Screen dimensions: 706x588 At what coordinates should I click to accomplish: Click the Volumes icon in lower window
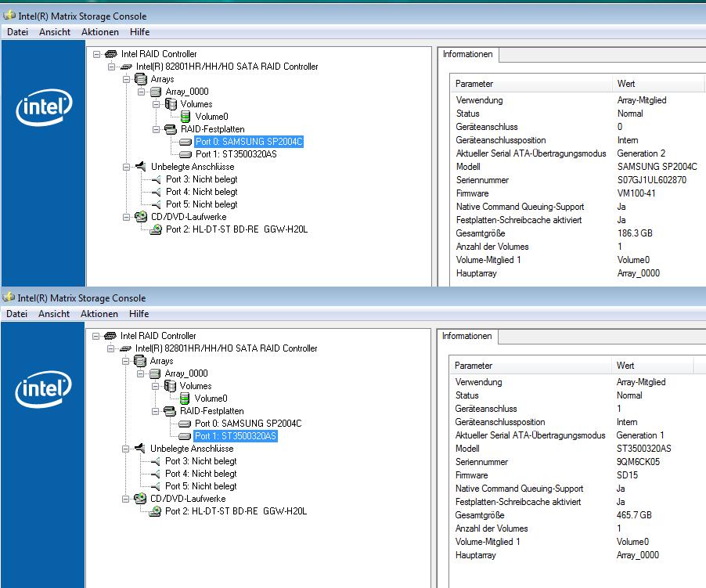click(170, 386)
